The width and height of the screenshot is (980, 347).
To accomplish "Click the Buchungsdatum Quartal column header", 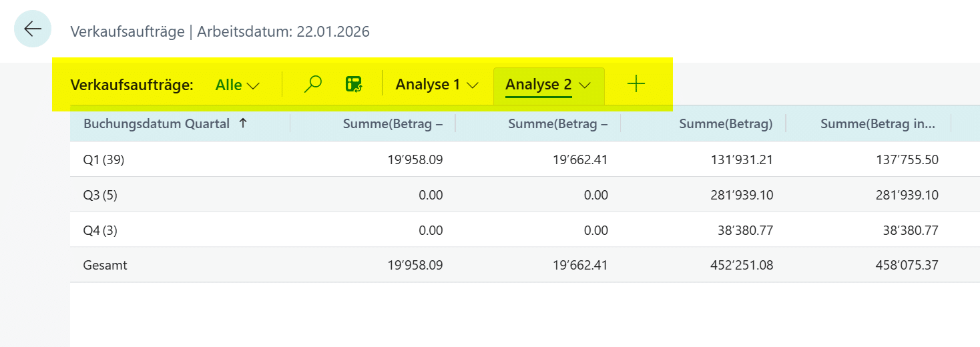I will (x=156, y=123).
